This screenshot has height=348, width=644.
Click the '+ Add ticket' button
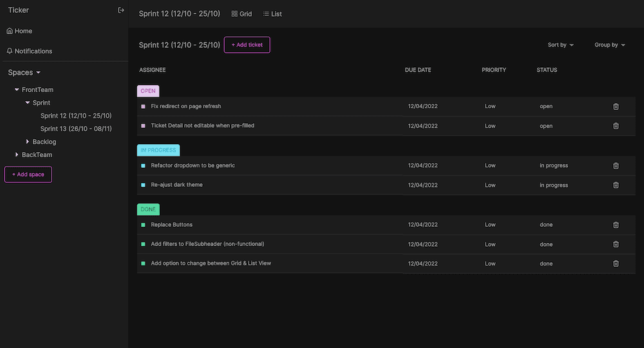point(247,45)
